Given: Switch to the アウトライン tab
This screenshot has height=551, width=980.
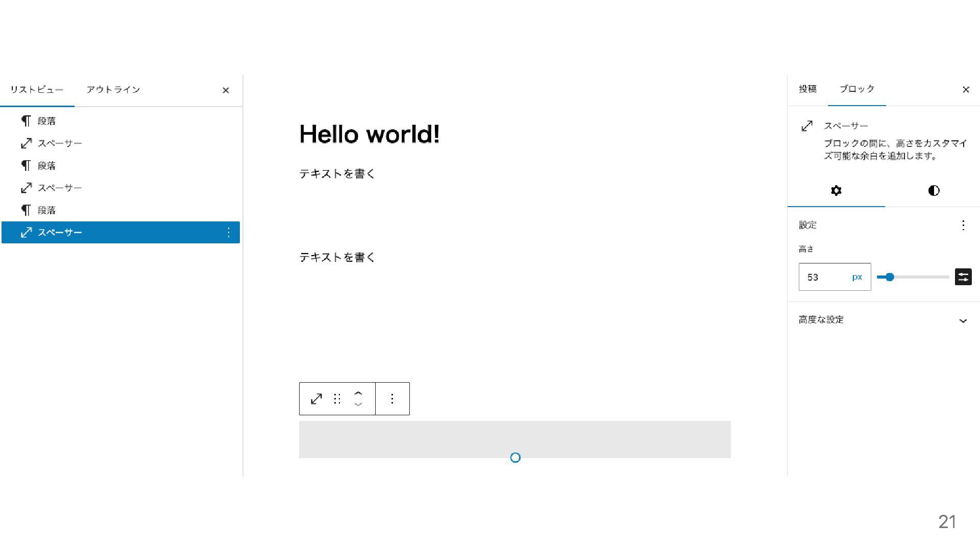Looking at the screenshot, I should coord(113,90).
